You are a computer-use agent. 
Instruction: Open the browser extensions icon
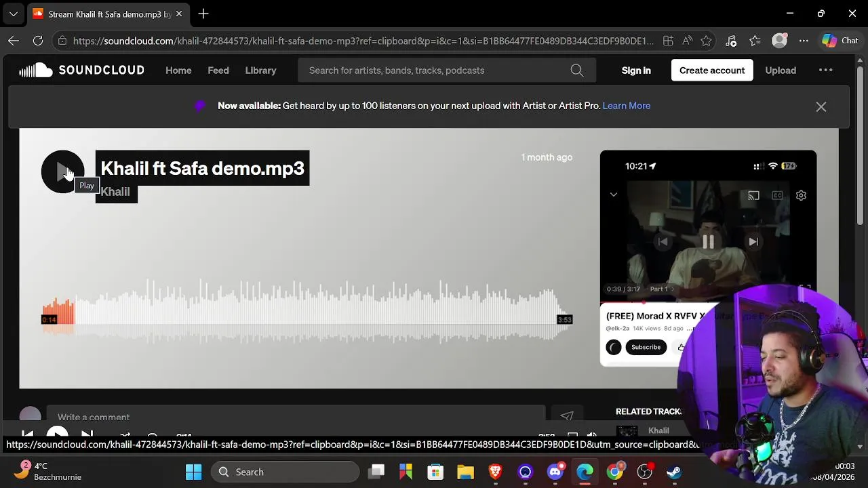731,41
